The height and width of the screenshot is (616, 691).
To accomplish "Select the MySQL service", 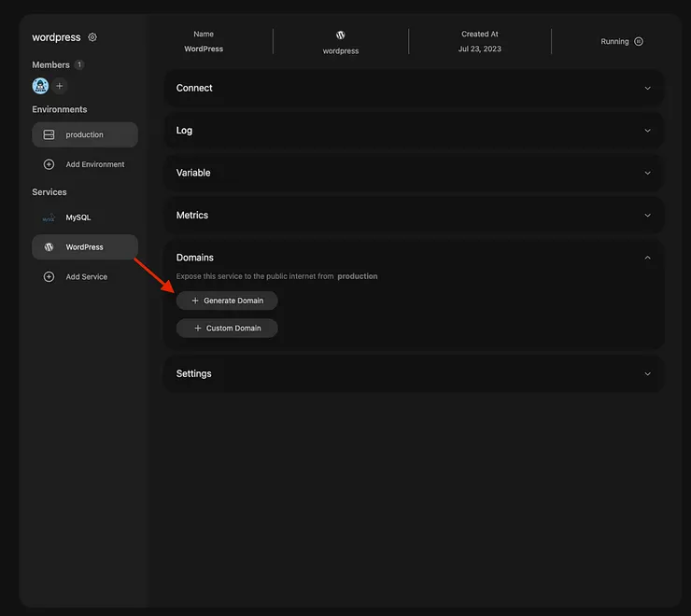I will click(x=78, y=217).
